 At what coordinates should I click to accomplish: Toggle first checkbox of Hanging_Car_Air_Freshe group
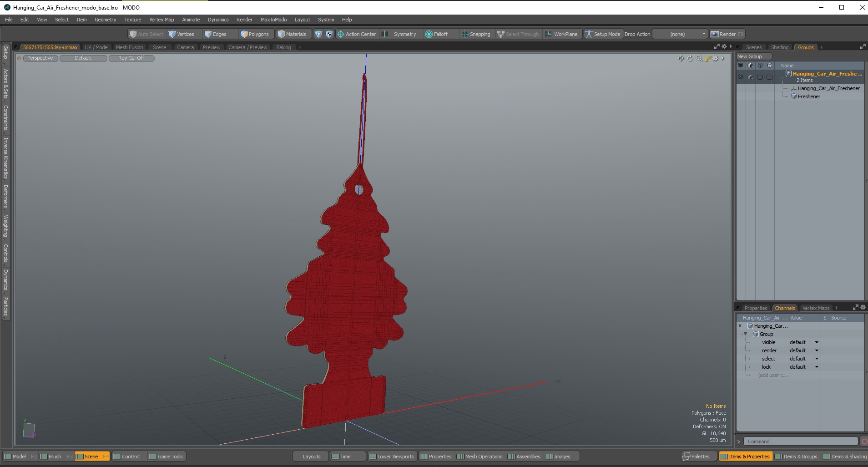tap(760, 77)
